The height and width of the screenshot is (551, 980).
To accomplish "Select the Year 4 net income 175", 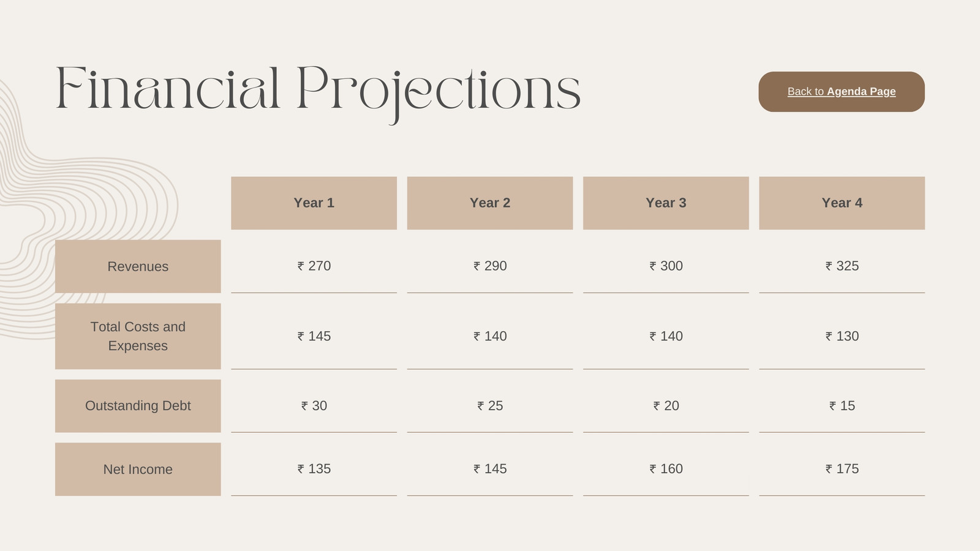I will pos(842,469).
